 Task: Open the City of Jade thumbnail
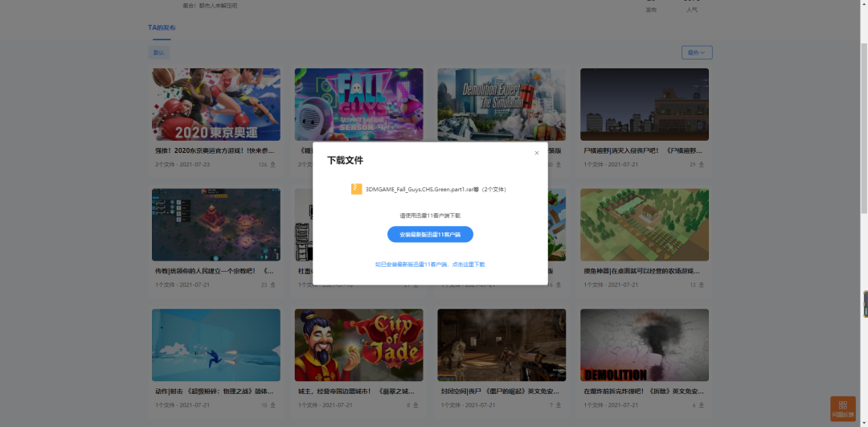pos(358,345)
